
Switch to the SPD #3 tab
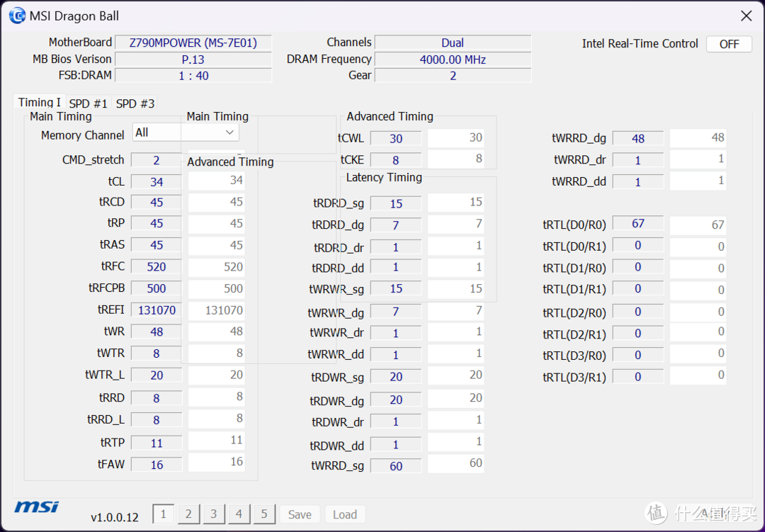coord(135,103)
